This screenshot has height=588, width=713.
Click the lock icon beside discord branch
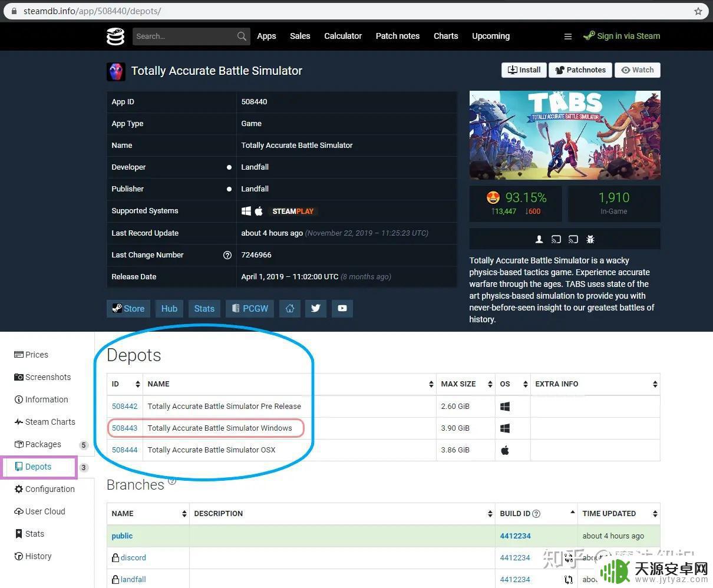115,557
